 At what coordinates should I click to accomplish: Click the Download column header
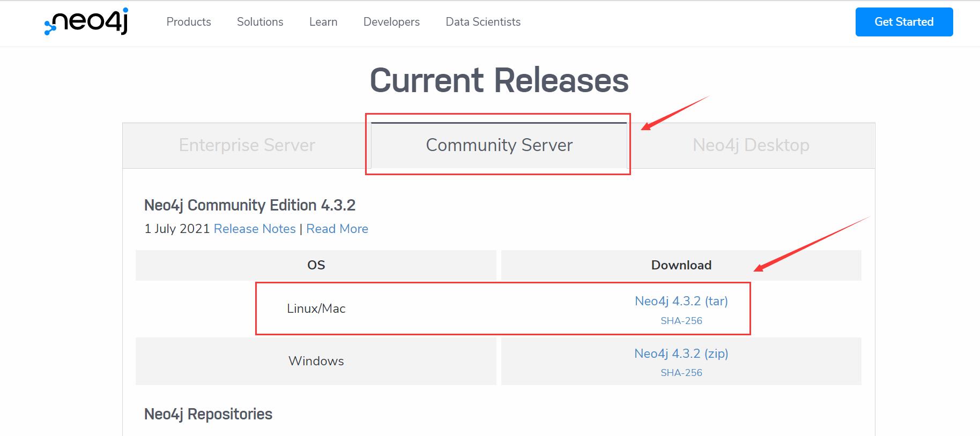pos(681,265)
